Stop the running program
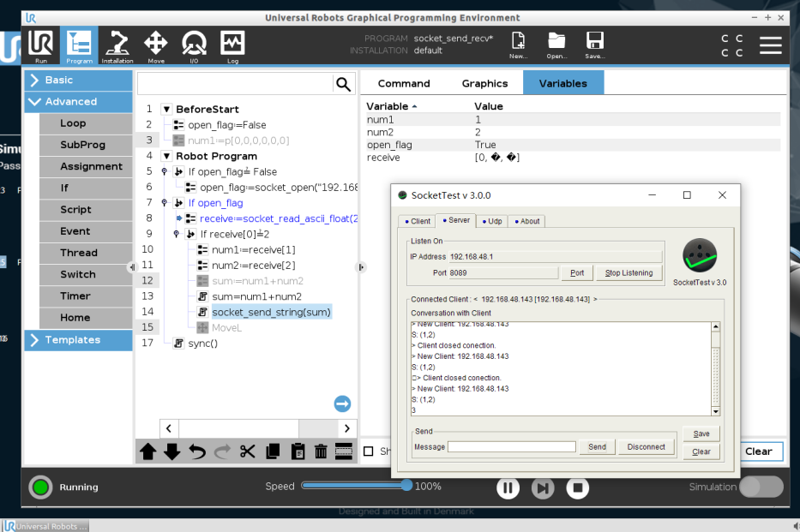 pyautogui.click(x=578, y=487)
